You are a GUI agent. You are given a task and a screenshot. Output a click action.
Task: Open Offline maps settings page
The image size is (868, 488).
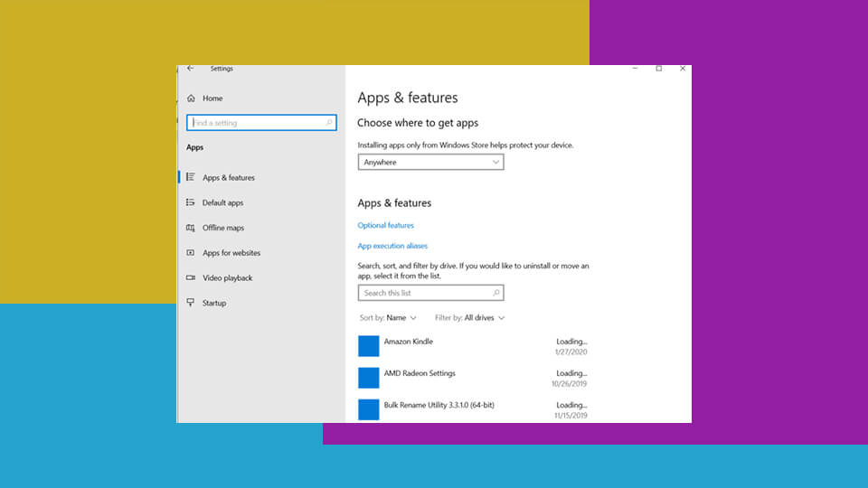click(x=223, y=228)
